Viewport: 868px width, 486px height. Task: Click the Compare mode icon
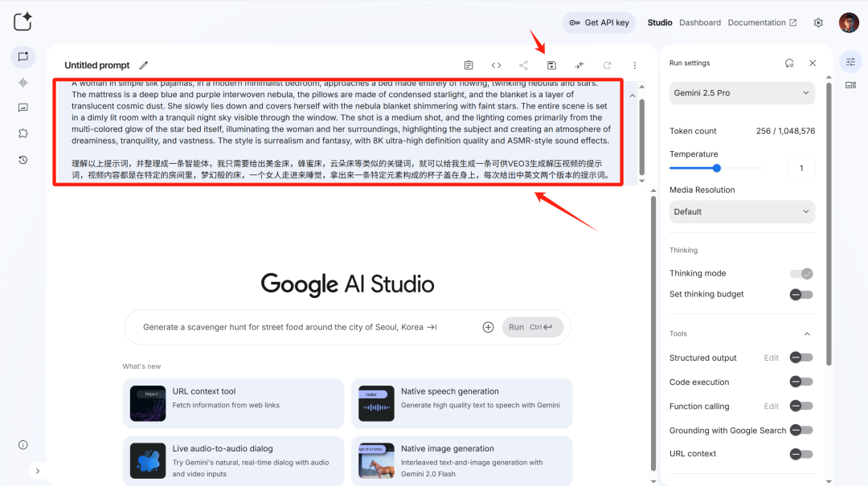coord(579,65)
